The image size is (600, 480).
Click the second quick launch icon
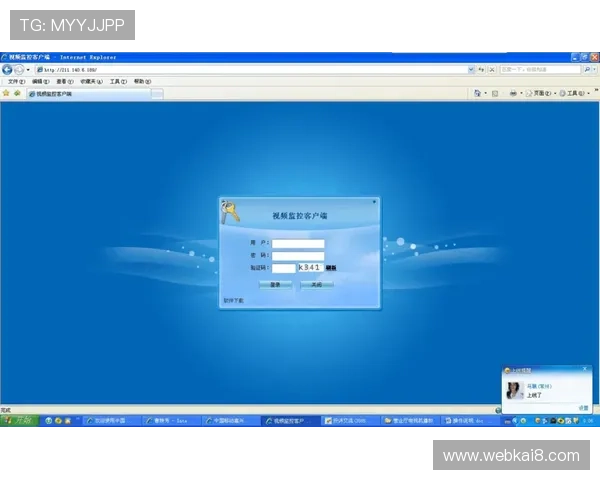tap(58, 421)
